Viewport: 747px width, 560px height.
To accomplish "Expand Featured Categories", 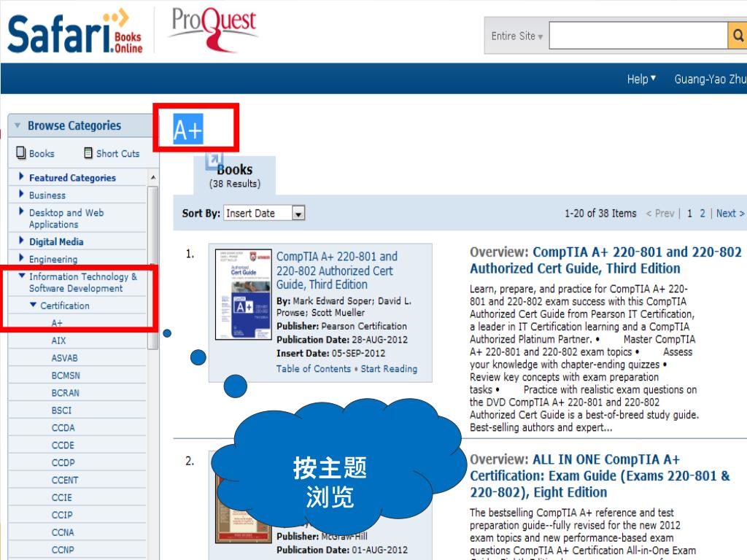I will [21, 176].
